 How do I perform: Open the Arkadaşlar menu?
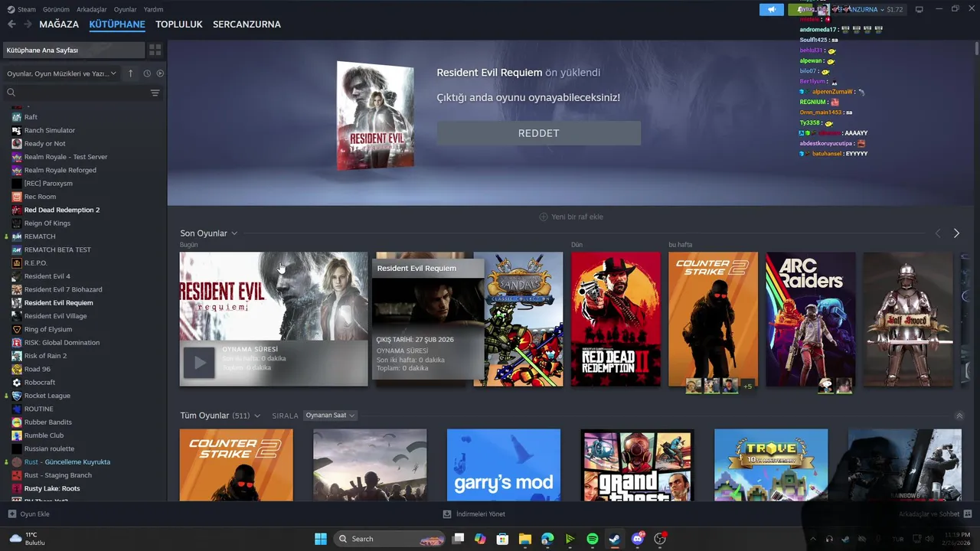click(x=92, y=9)
